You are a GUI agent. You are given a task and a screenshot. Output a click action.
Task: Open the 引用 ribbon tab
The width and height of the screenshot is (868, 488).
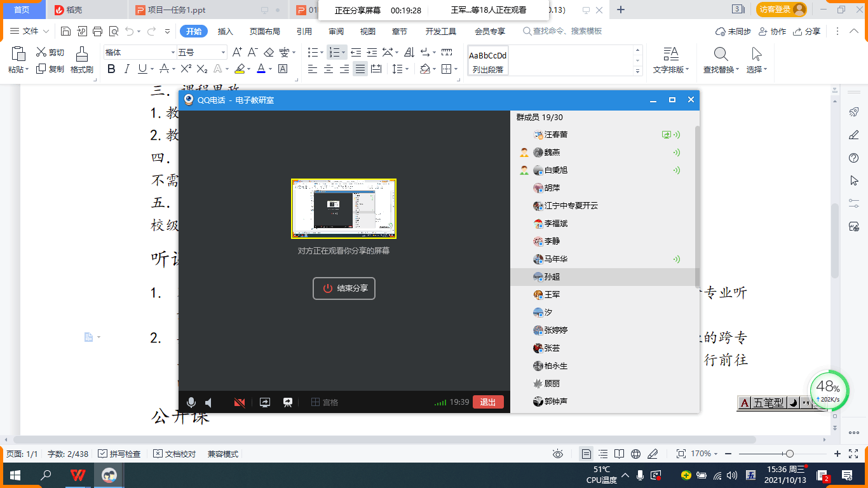pyautogui.click(x=304, y=31)
